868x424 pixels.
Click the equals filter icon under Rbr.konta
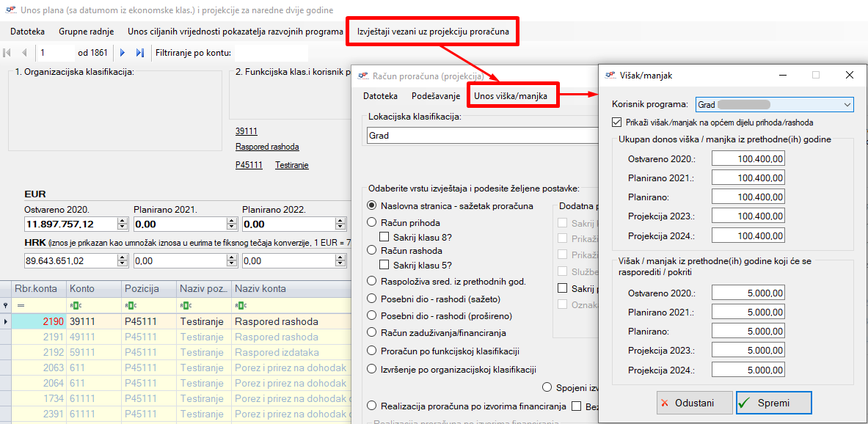[x=20, y=305]
